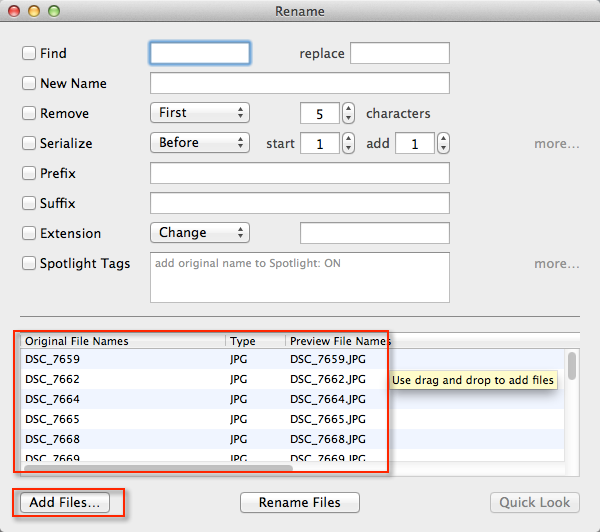
Task: Focus the Suffix text field
Action: pyautogui.click(x=299, y=203)
